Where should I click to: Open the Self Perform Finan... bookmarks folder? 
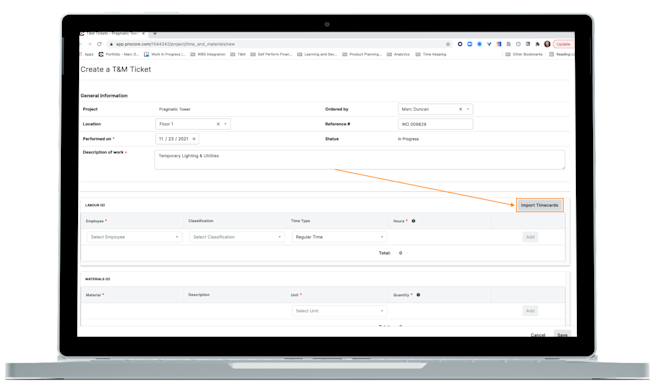coord(271,55)
